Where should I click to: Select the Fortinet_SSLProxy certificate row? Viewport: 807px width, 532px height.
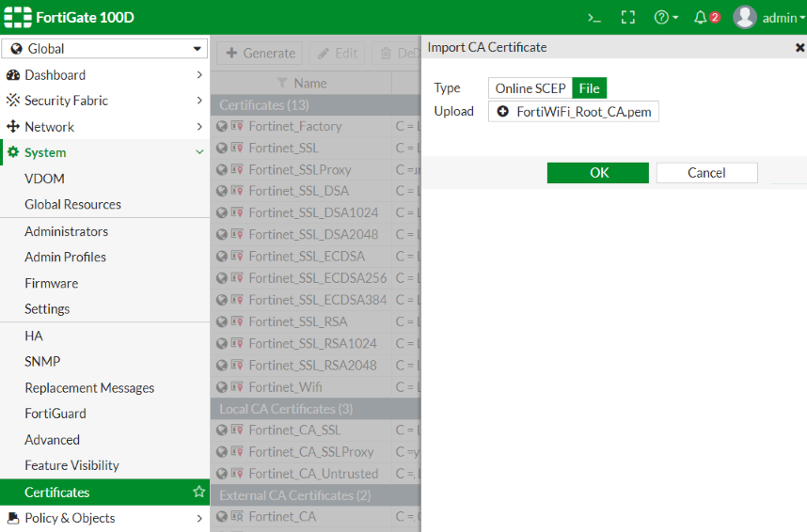point(315,170)
